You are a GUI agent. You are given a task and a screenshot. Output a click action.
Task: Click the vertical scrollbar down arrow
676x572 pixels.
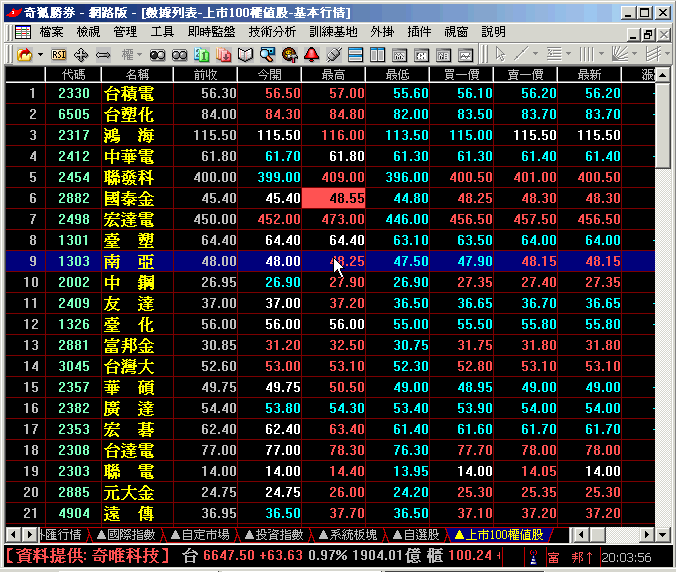pos(663,535)
